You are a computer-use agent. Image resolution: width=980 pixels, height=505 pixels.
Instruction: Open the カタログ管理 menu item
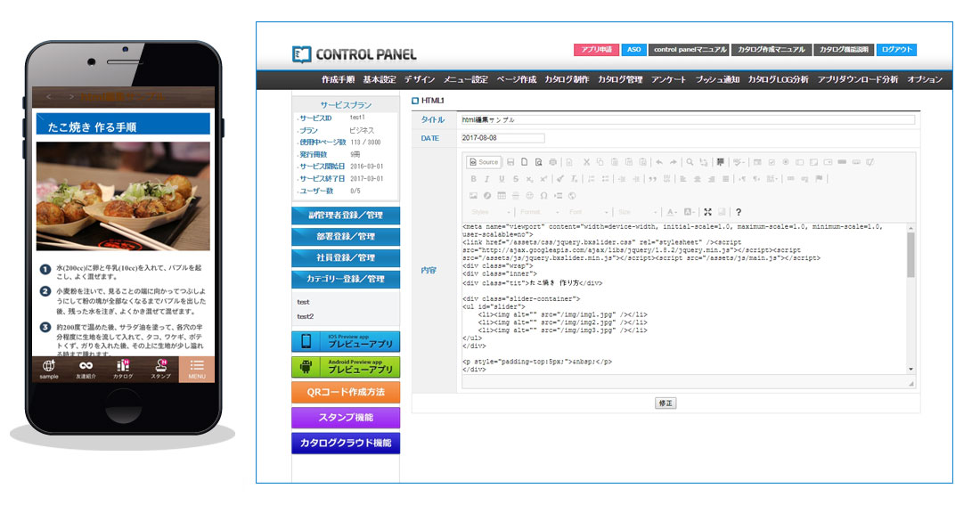click(620, 80)
